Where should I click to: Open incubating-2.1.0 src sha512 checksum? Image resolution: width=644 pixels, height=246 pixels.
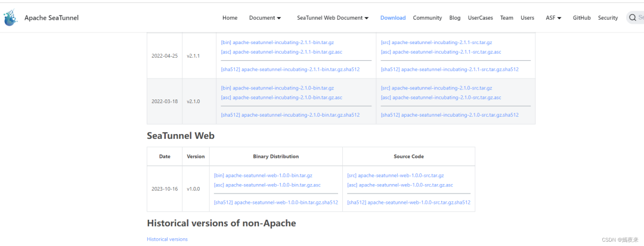450,115
